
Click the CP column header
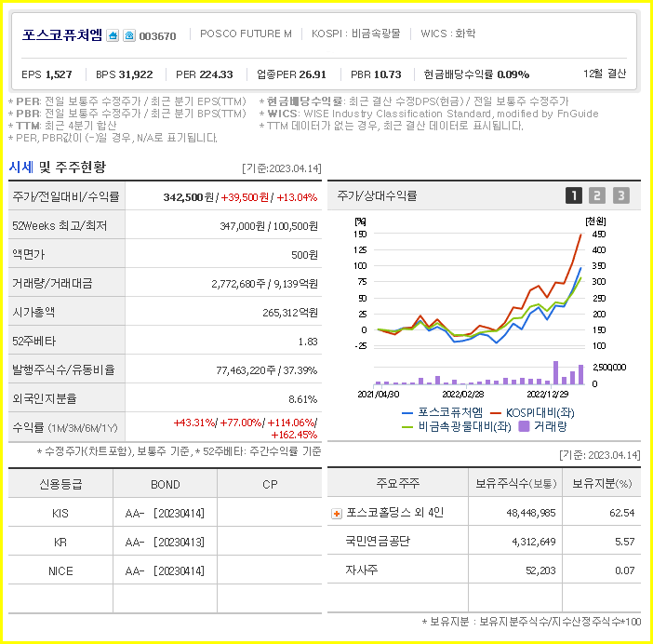click(270, 485)
